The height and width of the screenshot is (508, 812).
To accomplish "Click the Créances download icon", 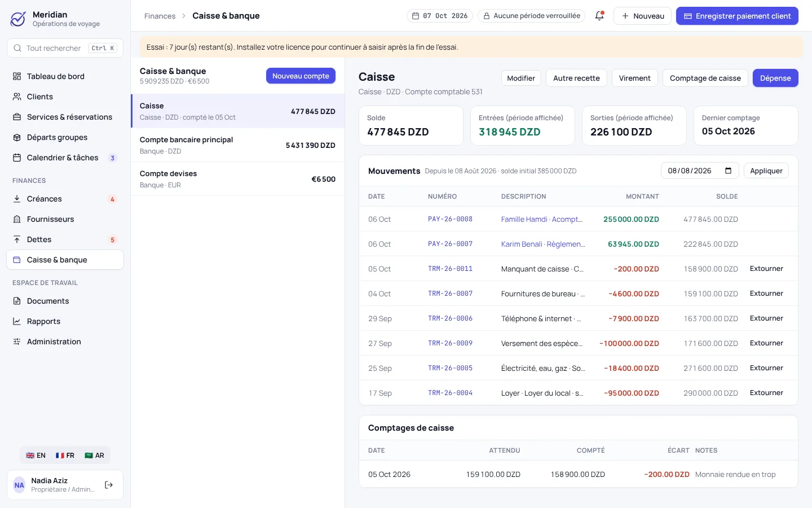I will coord(17,199).
